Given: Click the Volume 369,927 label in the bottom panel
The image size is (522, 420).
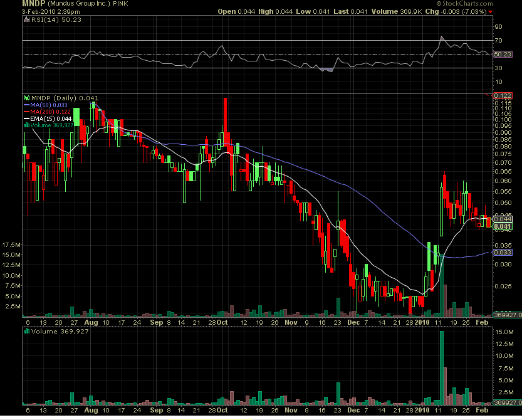Looking at the screenshot, I should point(60,331).
